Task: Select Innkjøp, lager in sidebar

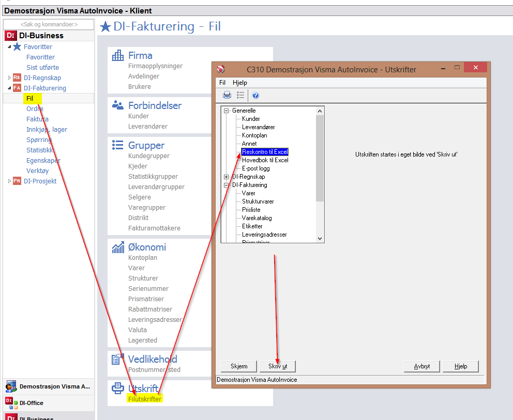Action: [x=47, y=130]
